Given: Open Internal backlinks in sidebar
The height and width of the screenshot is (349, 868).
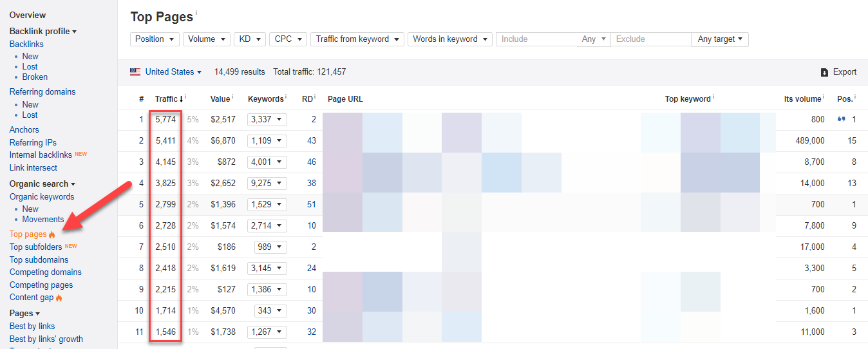Looking at the screenshot, I should (x=41, y=155).
